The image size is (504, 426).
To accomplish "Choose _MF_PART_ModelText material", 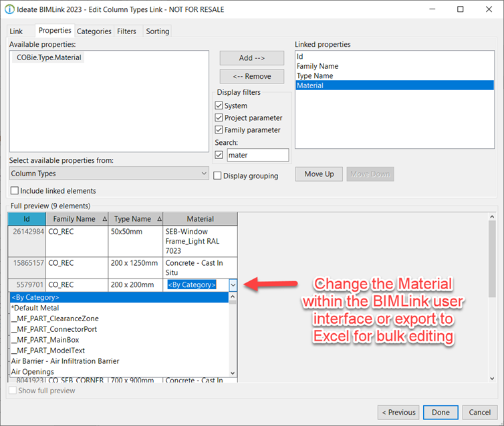I will click(x=119, y=351).
